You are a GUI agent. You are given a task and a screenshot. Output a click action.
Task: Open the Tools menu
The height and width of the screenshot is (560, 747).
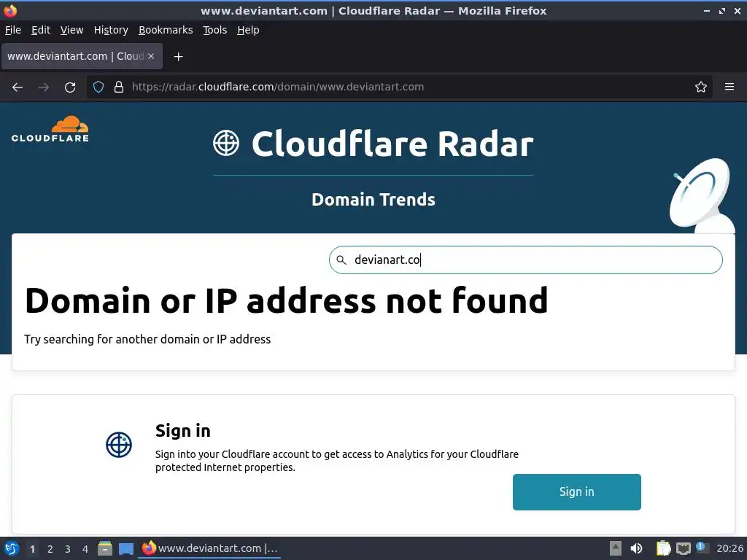(214, 30)
